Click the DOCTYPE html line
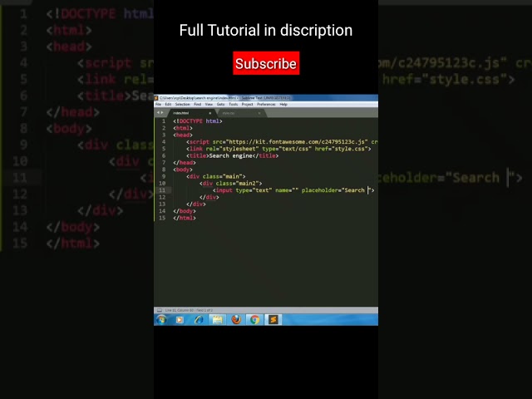Screen dimensions: 532x399 click(198, 121)
